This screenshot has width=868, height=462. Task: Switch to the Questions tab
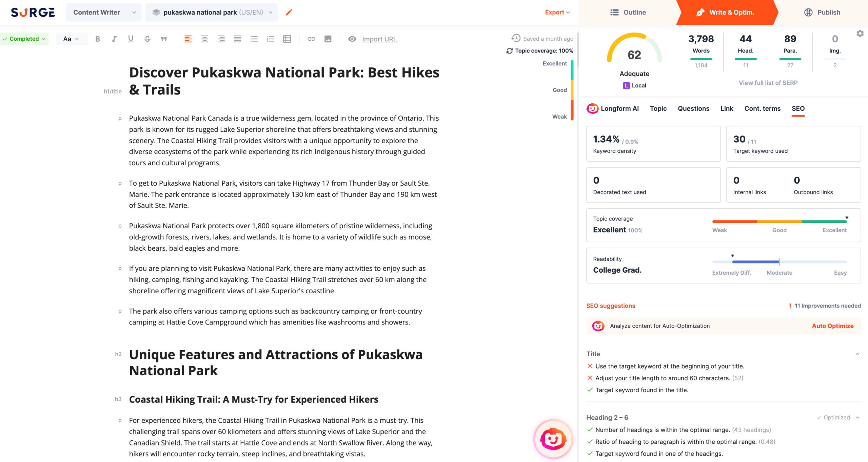pos(693,108)
